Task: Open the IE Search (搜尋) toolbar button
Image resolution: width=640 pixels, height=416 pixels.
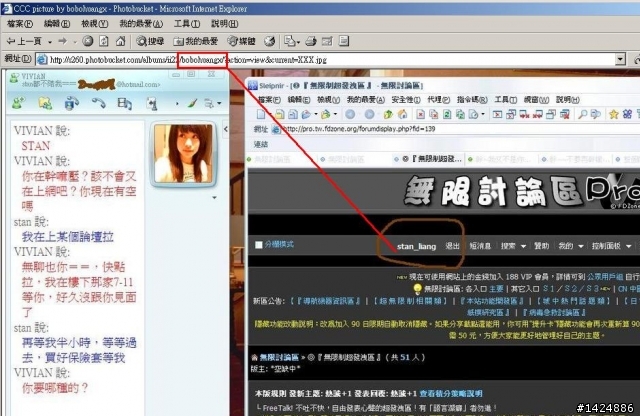Action: point(150,41)
